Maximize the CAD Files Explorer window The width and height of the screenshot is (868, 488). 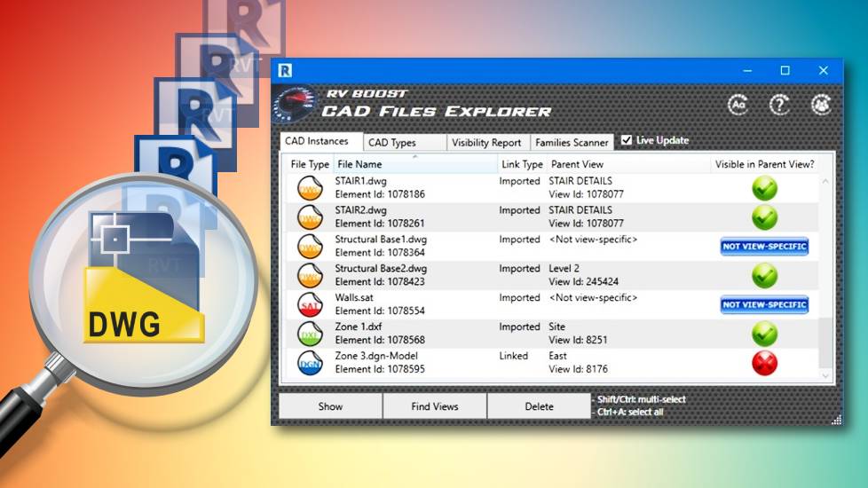tap(785, 70)
